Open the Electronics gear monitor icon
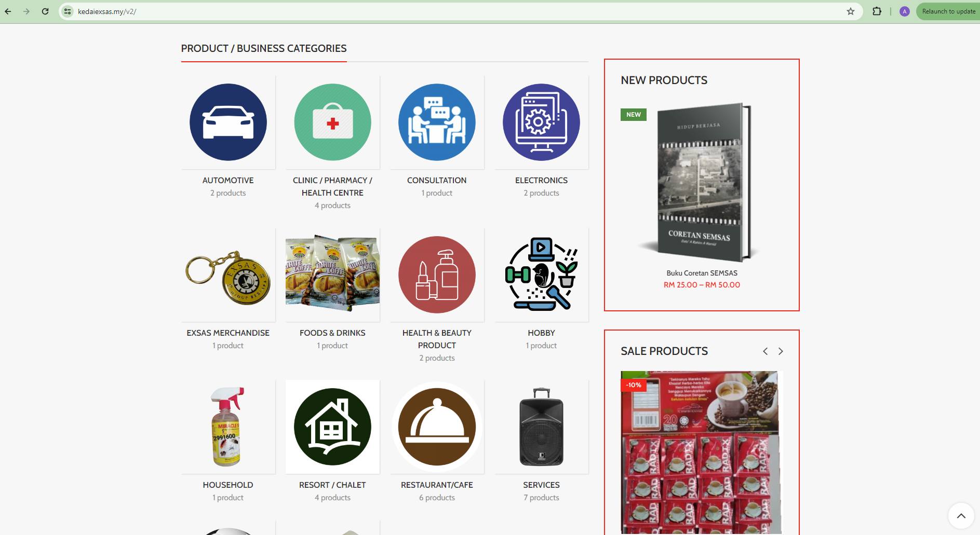This screenshot has width=980, height=535. click(541, 122)
